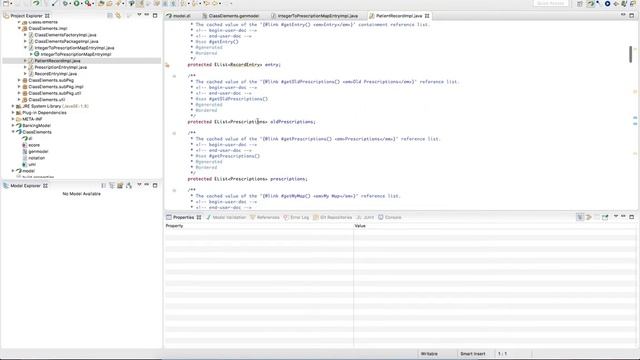The width and height of the screenshot is (640, 360).
Task: Select PrescriptionEntryImpl.java in the tree
Action: click(60, 67)
